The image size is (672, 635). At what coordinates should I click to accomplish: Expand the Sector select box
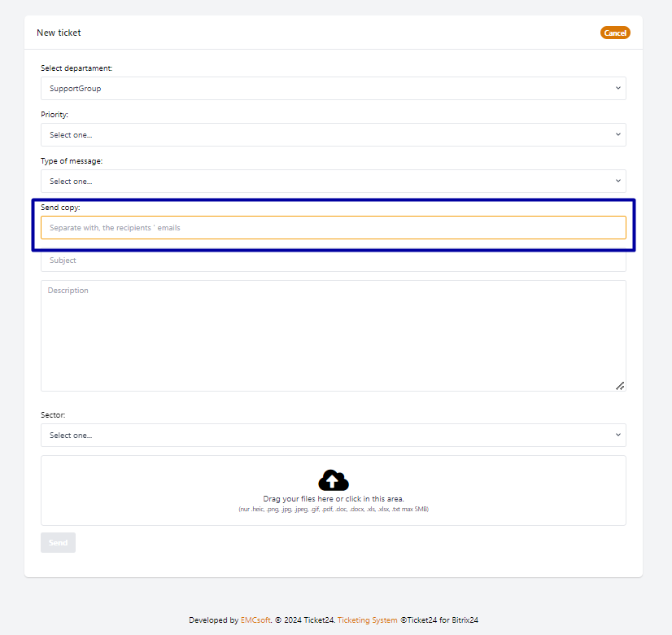pyautogui.click(x=325, y=435)
